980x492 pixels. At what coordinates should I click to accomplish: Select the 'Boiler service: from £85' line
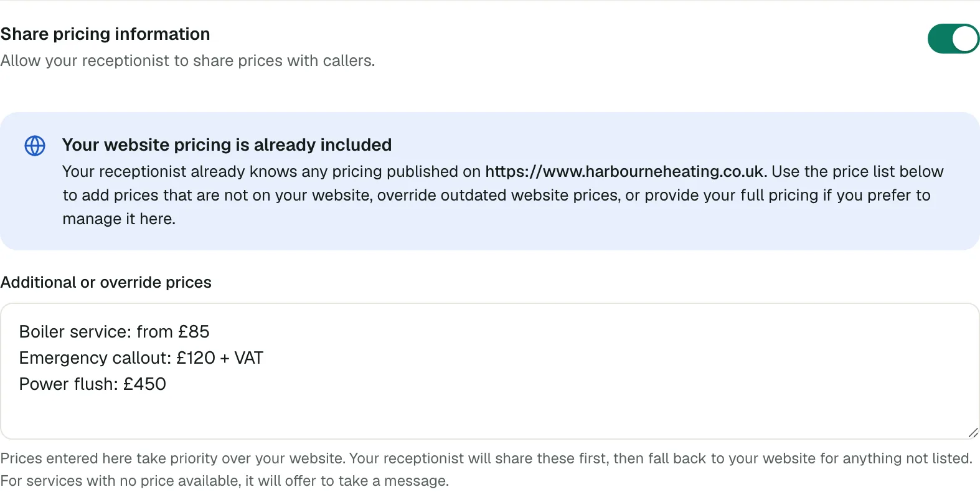click(x=115, y=331)
